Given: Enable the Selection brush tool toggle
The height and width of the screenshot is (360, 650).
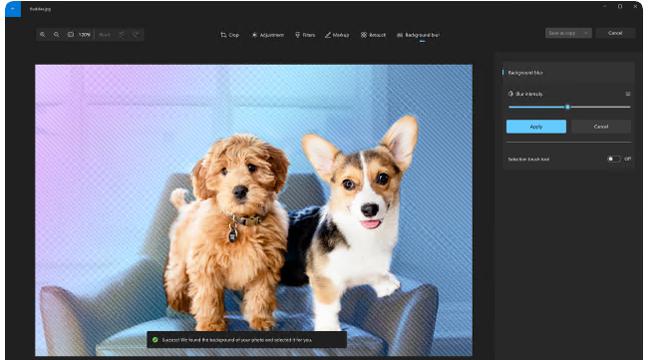Looking at the screenshot, I should 614,159.
